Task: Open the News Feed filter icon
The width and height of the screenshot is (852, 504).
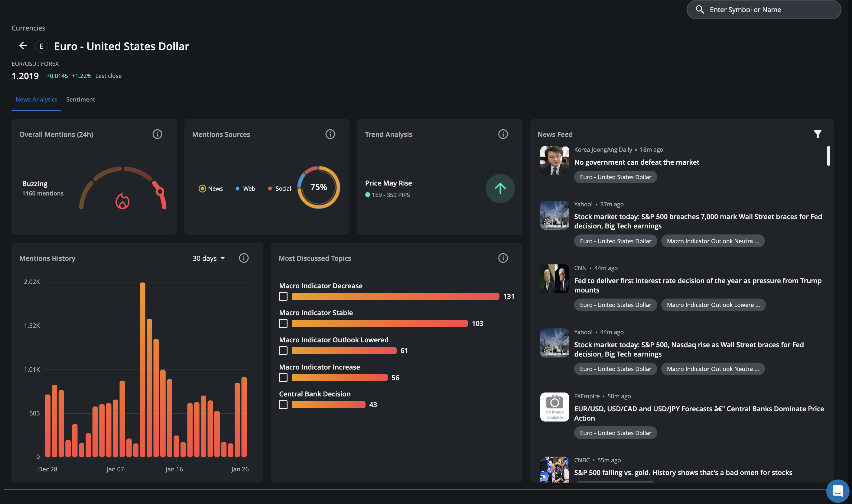Action: pos(817,134)
